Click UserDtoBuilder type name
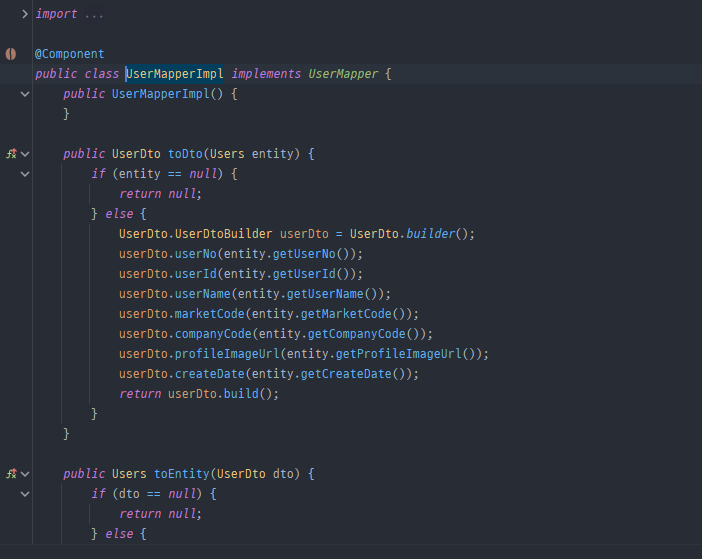Viewport: 702px width, 559px height. click(x=223, y=234)
